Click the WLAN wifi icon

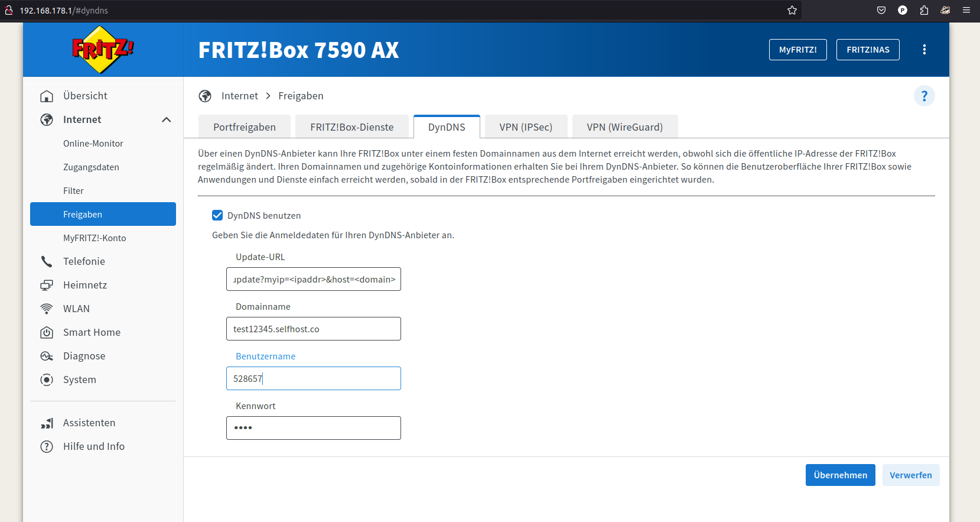click(47, 309)
